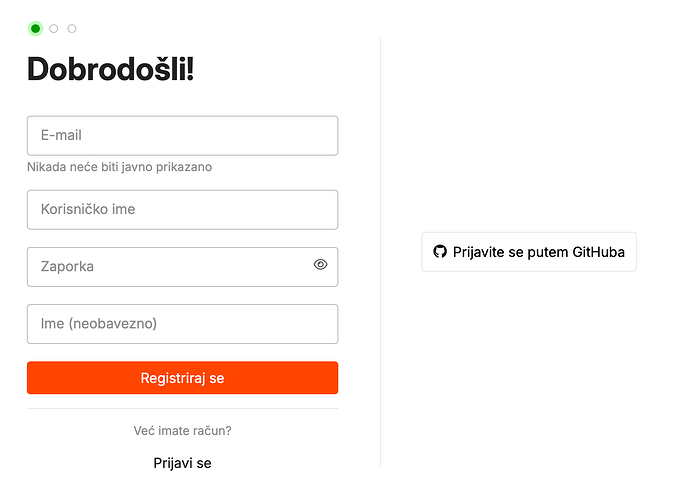Select the second gray step dot
This screenshot has width=681, height=500.
tap(54, 29)
